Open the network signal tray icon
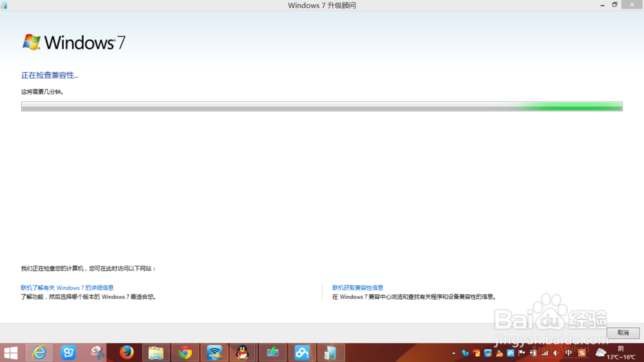The width and height of the screenshot is (644, 362). [x=545, y=353]
